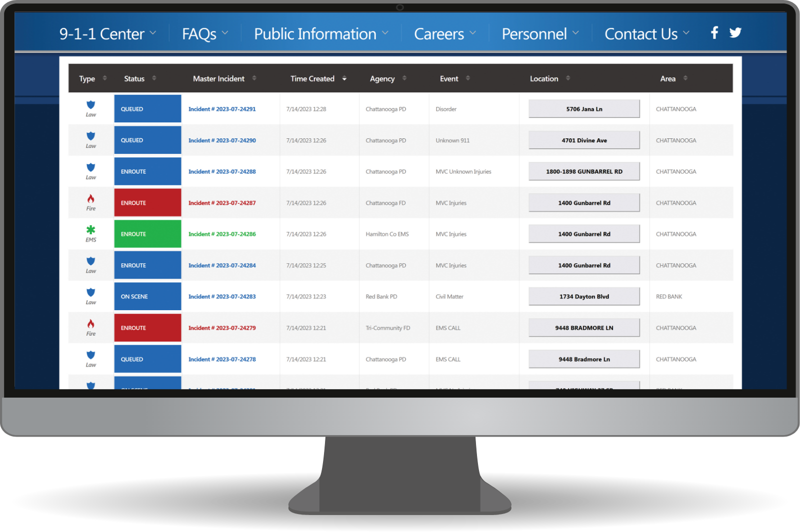Open the Twitter bird icon
The image size is (800, 532).
735,33
